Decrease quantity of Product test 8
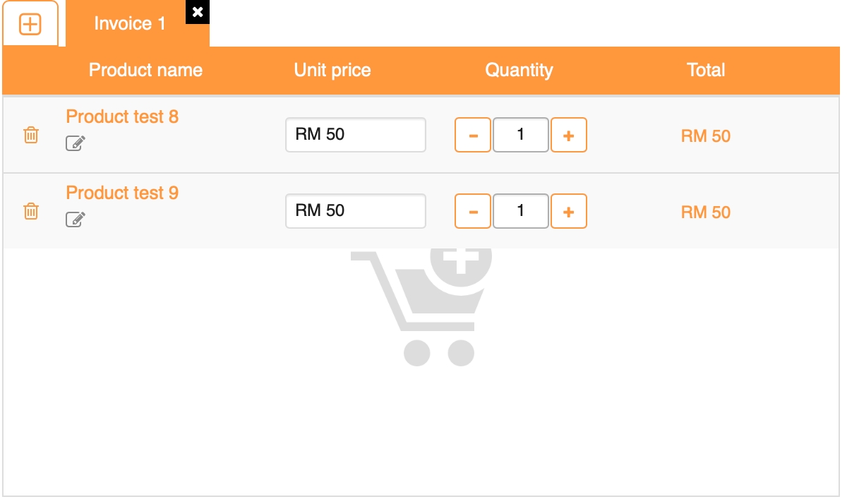The width and height of the screenshot is (847, 504). point(473,135)
